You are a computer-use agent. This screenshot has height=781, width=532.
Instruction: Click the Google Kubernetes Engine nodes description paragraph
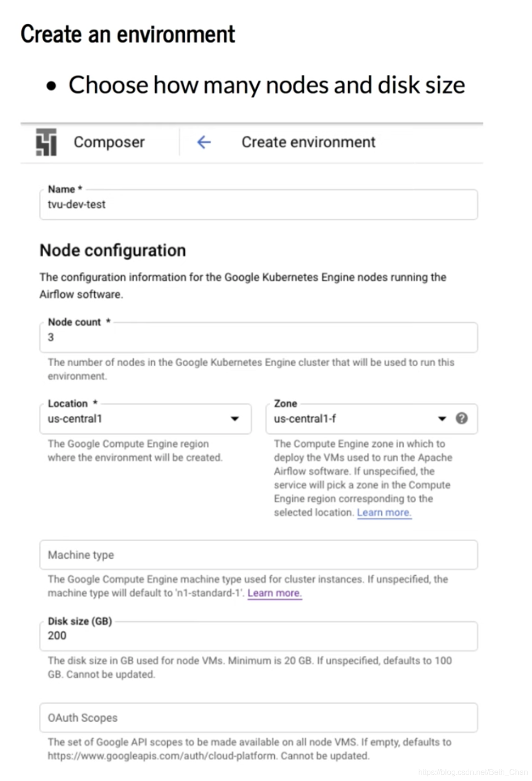[243, 286]
